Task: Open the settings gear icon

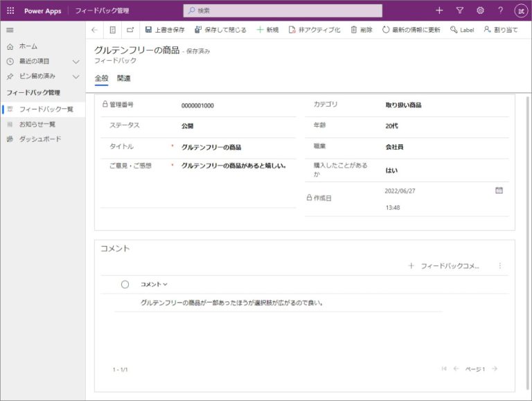Action: (x=480, y=10)
